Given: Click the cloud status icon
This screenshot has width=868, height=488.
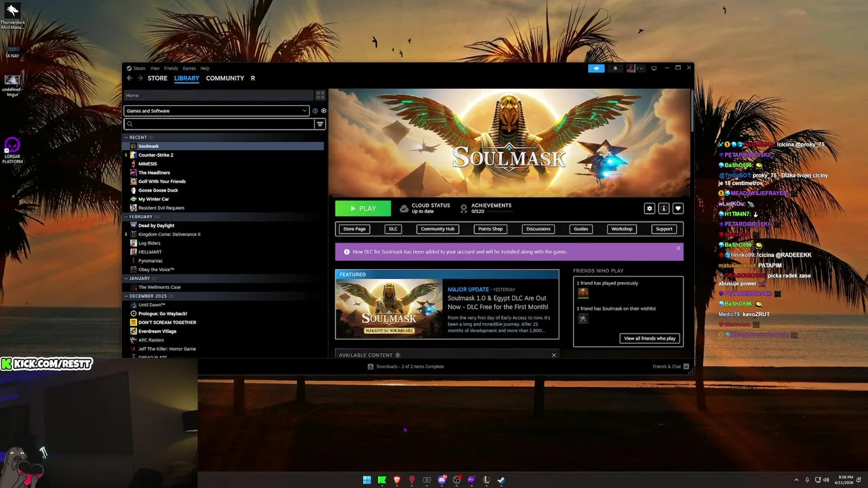Looking at the screenshot, I should click(404, 208).
